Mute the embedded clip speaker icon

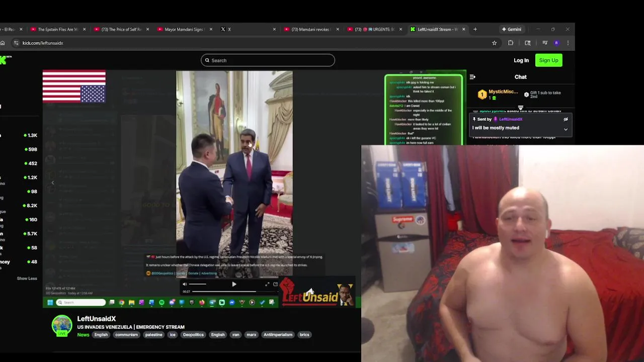click(185, 284)
